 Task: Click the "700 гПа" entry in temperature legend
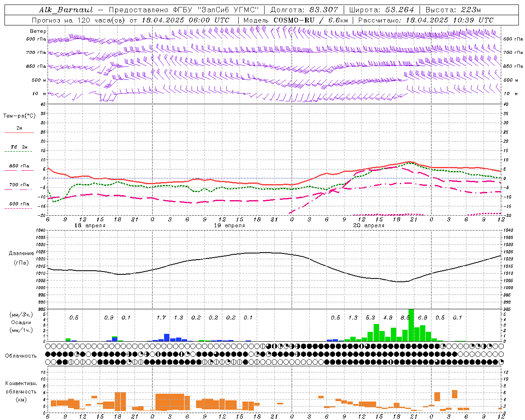[x=19, y=185]
